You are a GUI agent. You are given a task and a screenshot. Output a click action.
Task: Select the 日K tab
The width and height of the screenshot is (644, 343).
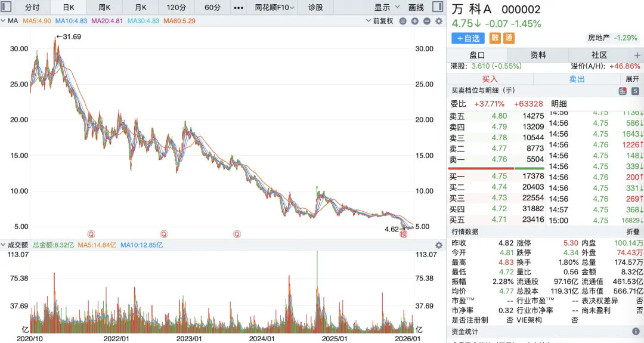(69, 7)
